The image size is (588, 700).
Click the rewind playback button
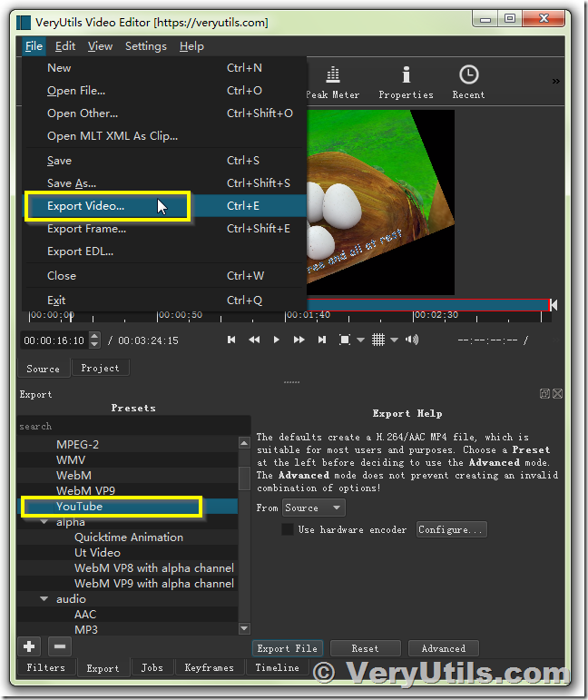point(254,340)
